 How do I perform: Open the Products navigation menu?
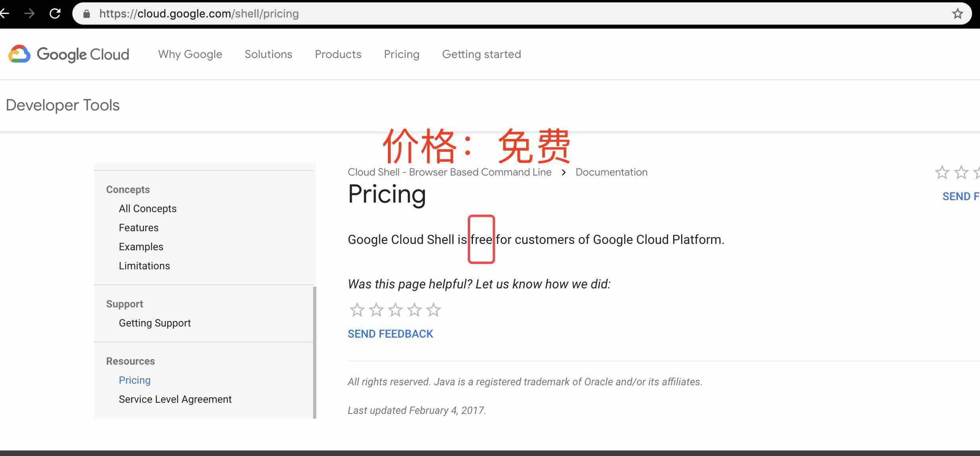tap(338, 54)
